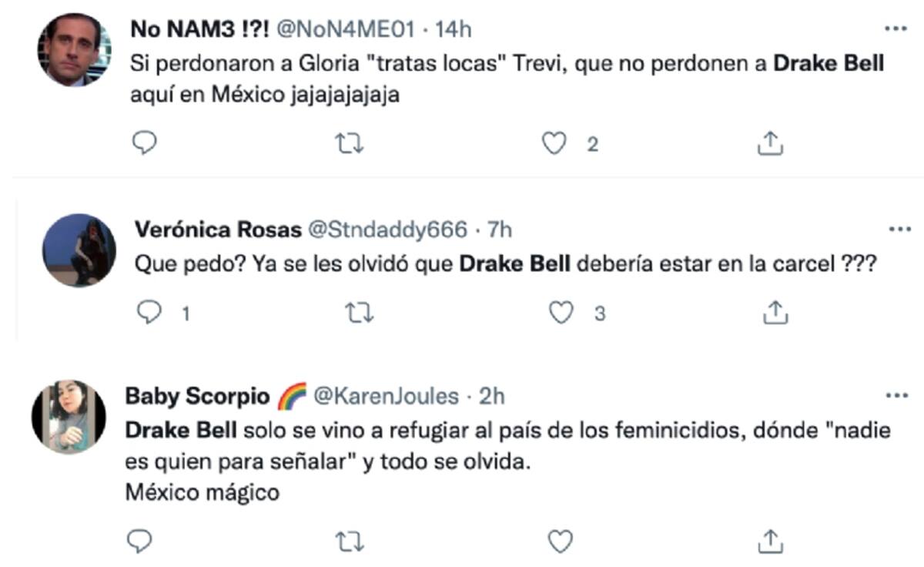
Task: Open more options on Baby Scorpio's tweet
Action: click(897, 395)
